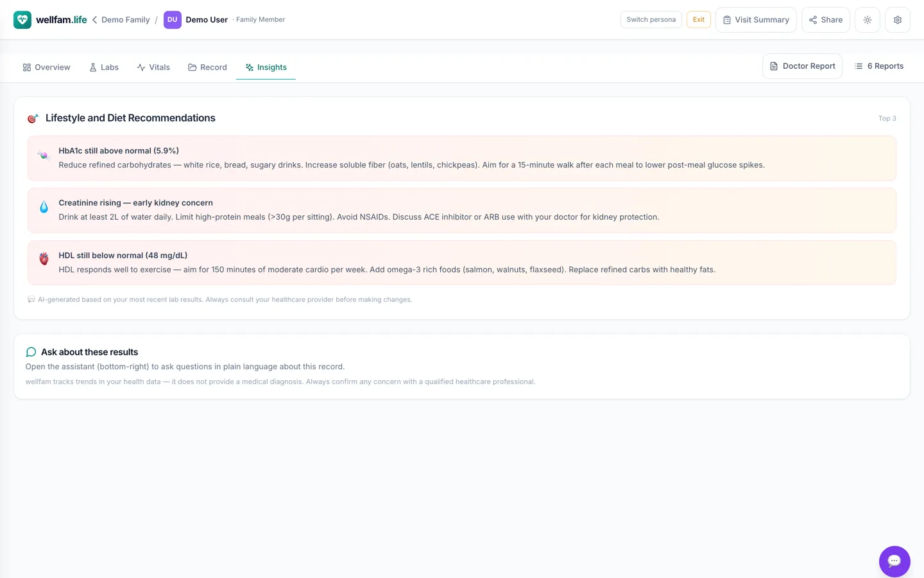Click the Demo User name
The image size is (924, 578).
[x=207, y=20]
